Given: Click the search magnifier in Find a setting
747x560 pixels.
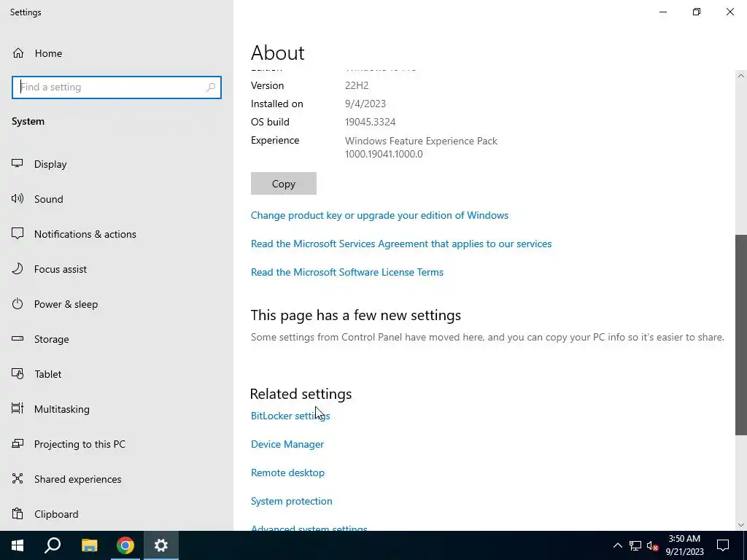Looking at the screenshot, I should (x=211, y=87).
